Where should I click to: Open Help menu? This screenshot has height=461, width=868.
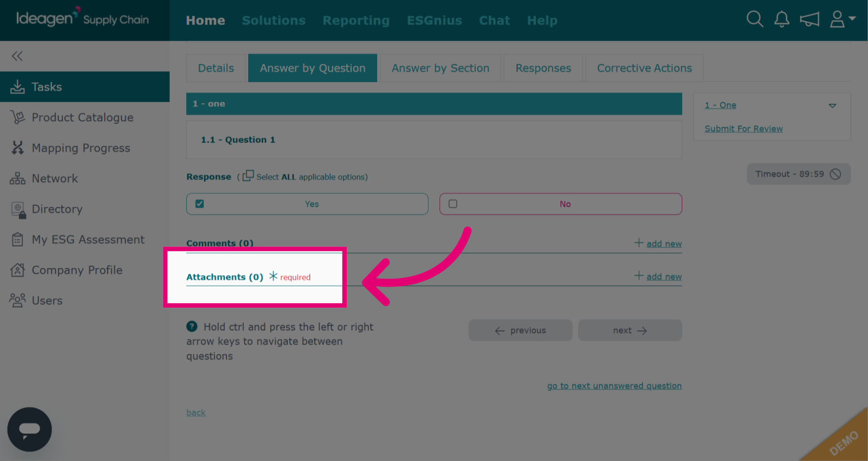(542, 20)
